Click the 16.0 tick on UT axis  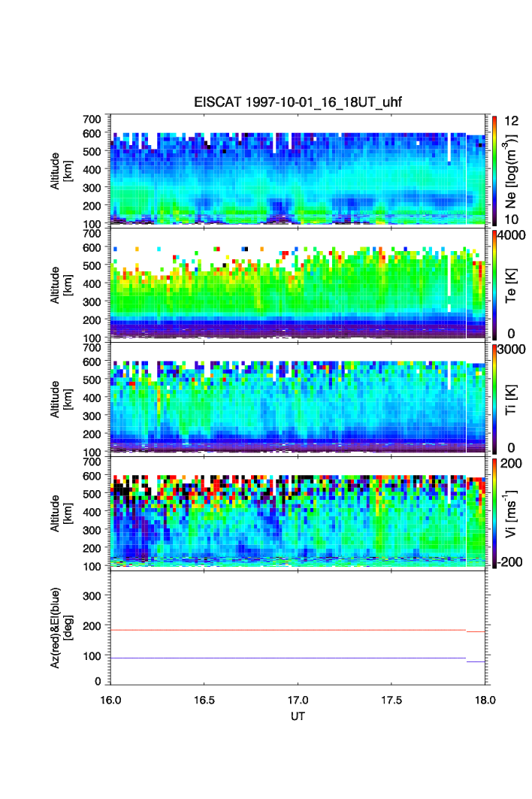click(x=110, y=700)
